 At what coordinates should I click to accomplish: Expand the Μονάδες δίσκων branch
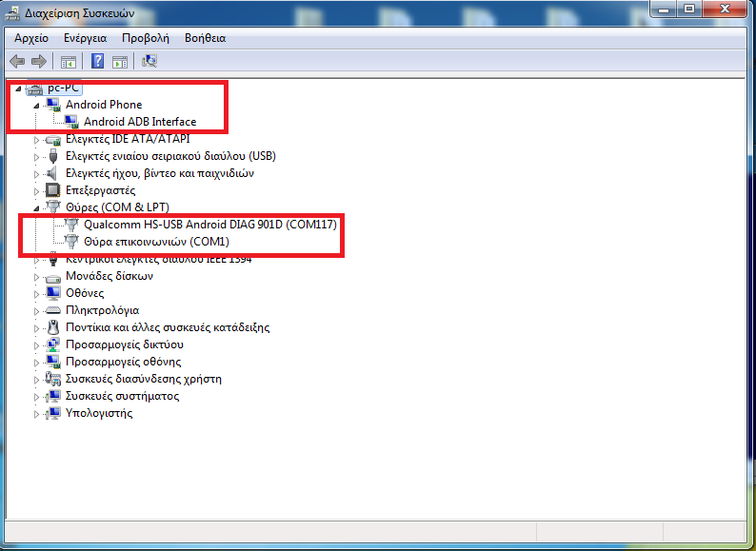(36, 277)
